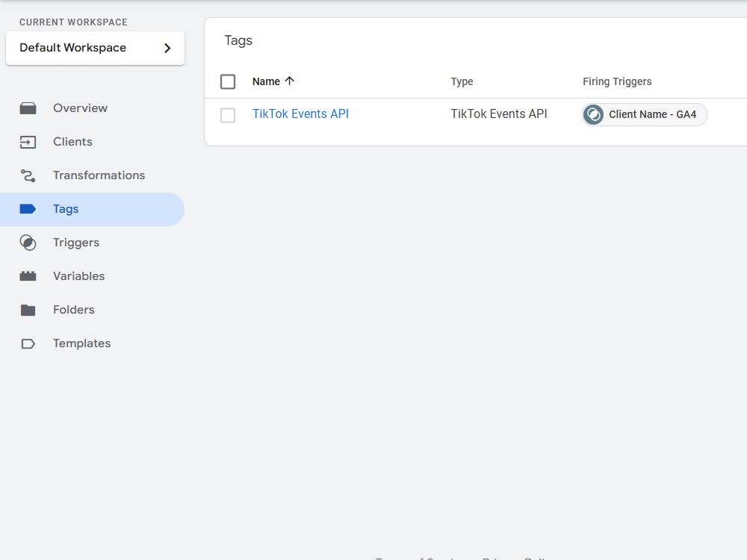
Task: Click the Client Name - GA4 trigger chip
Action: 644,115
